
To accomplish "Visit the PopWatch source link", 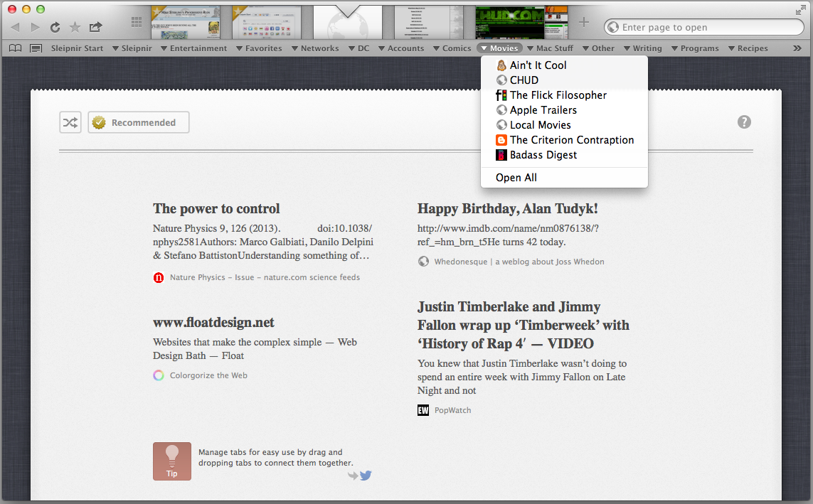I will point(452,410).
